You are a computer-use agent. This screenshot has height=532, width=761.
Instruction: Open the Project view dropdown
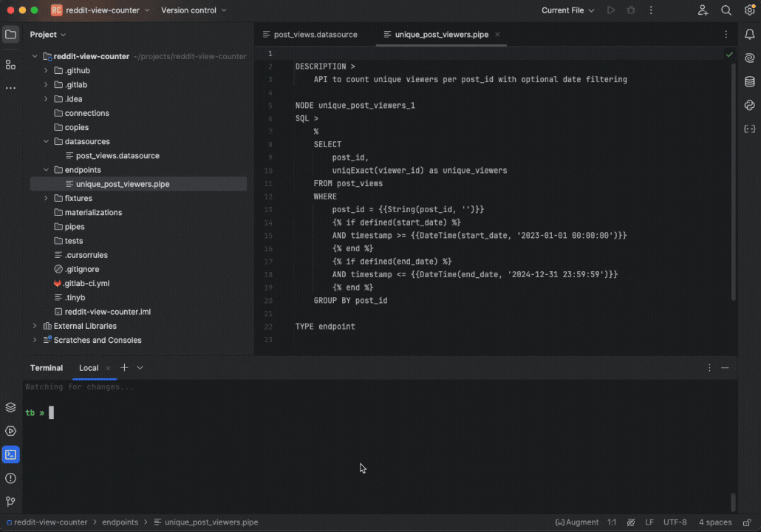coord(47,35)
